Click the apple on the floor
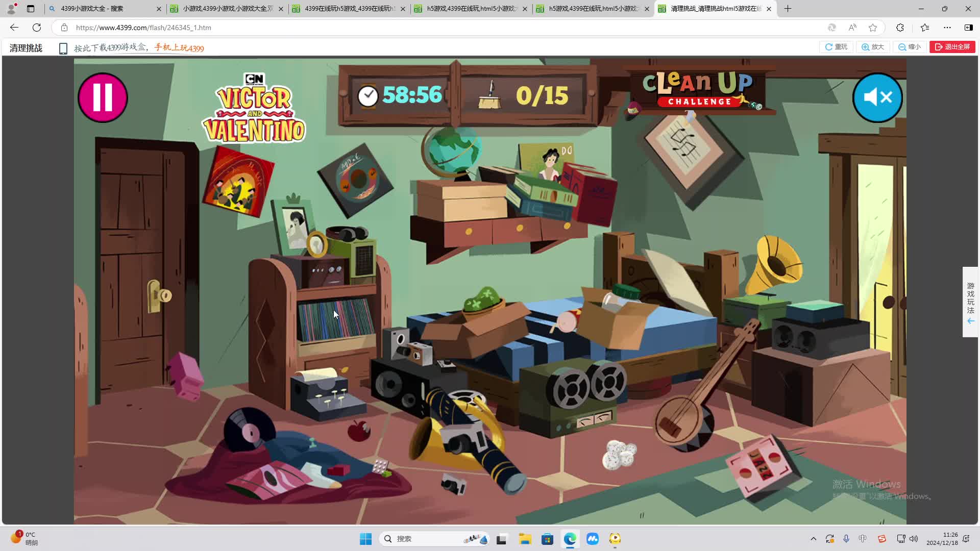 (x=359, y=431)
